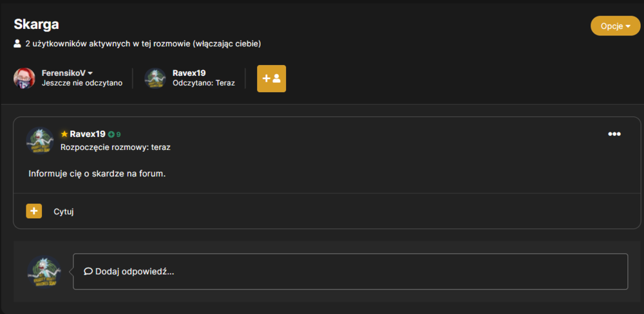
Task: Click into the Dodaj odpowiedź reply field
Action: 350,272
